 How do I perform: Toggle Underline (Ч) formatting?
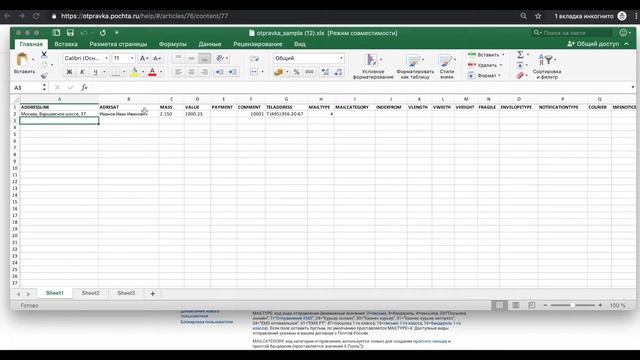point(95,72)
